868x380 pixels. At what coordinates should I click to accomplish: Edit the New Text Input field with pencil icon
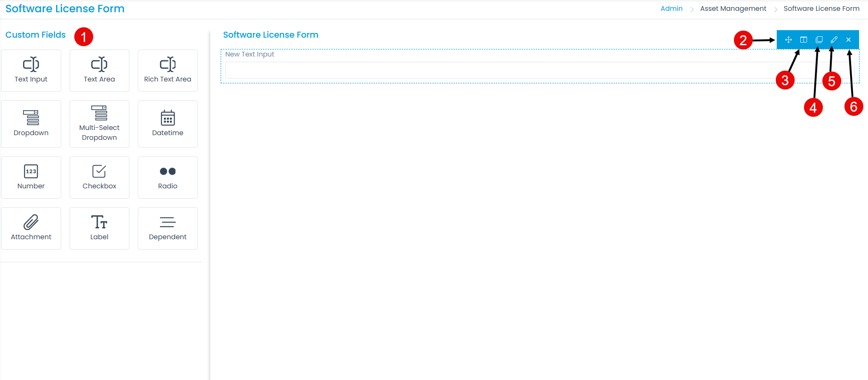click(x=834, y=40)
